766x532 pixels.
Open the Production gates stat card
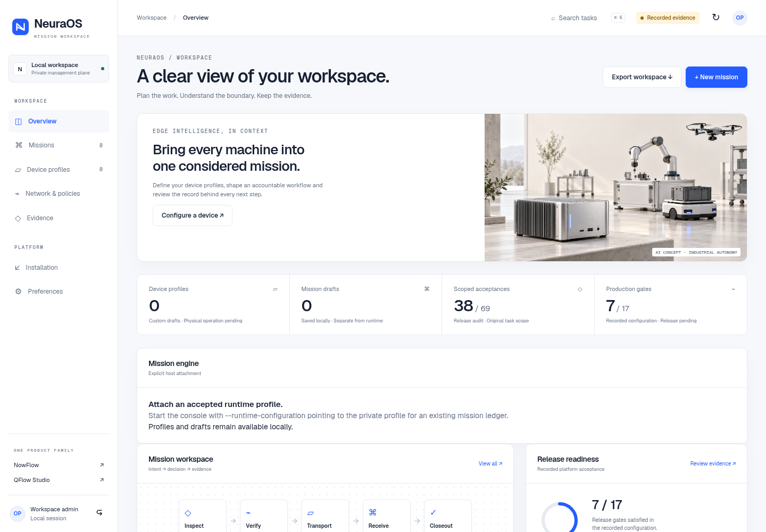(671, 305)
